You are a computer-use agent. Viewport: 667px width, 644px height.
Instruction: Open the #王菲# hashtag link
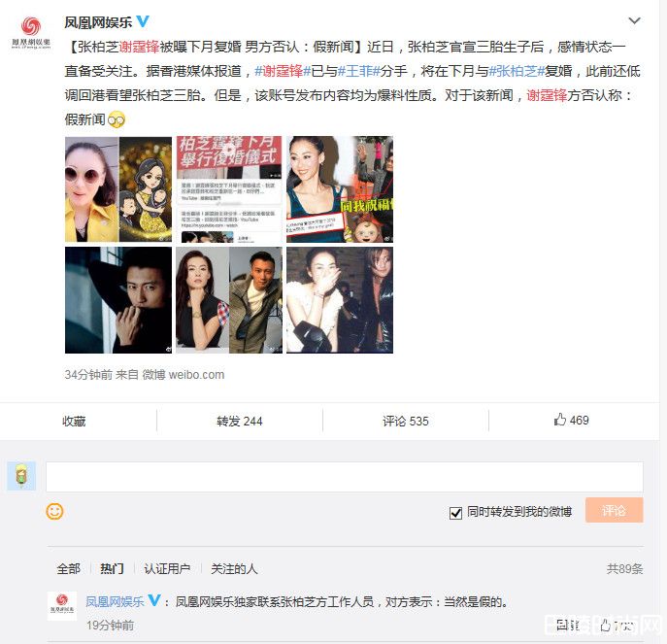tap(358, 71)
